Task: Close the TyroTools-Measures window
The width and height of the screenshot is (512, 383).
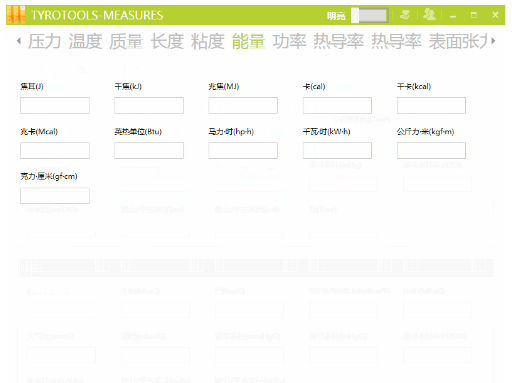Action: click(495, 15)
